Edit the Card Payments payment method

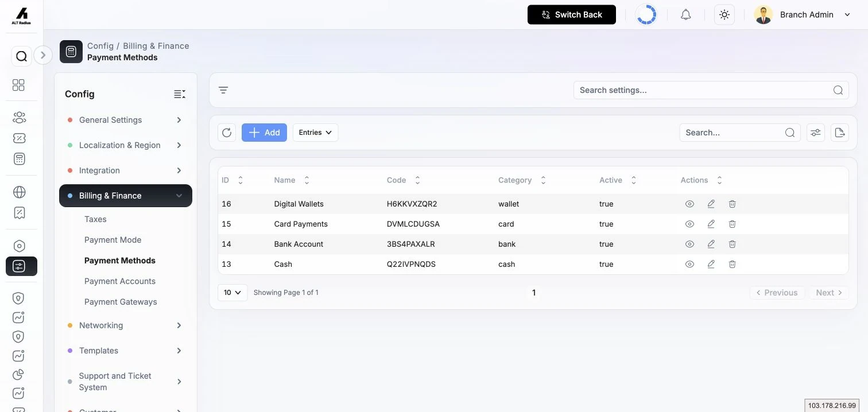711,224
